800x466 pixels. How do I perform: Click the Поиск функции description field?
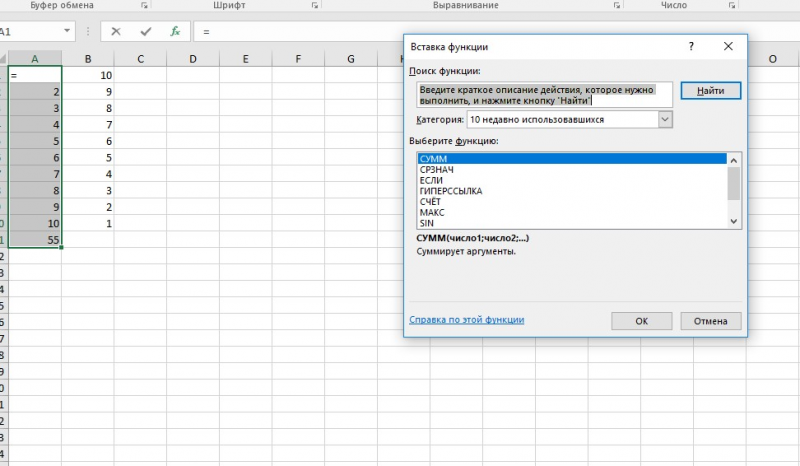pyautogui.click(x=544, y=95)
